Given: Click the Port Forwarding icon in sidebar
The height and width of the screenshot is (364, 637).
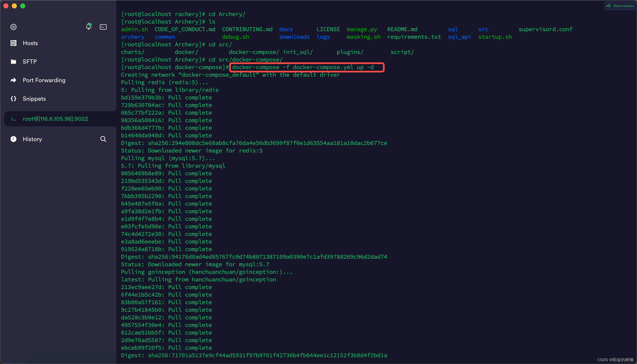Looking at the screenshot, I should [13, 80].
